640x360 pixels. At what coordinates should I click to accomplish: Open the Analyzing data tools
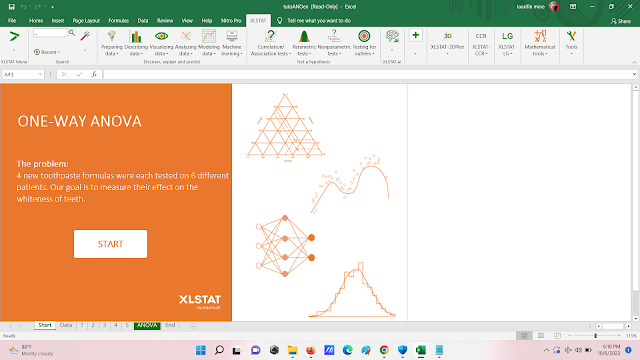(185, 43)
